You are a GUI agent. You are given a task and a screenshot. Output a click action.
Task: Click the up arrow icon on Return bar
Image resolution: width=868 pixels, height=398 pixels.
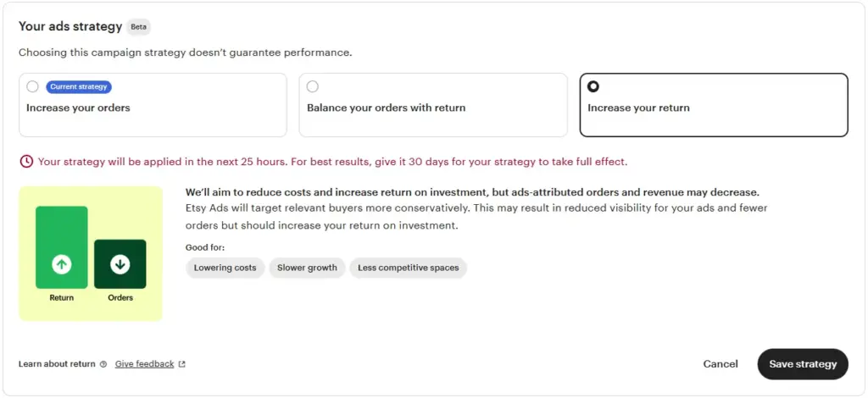pyautogui.click(x=61, y=264)
